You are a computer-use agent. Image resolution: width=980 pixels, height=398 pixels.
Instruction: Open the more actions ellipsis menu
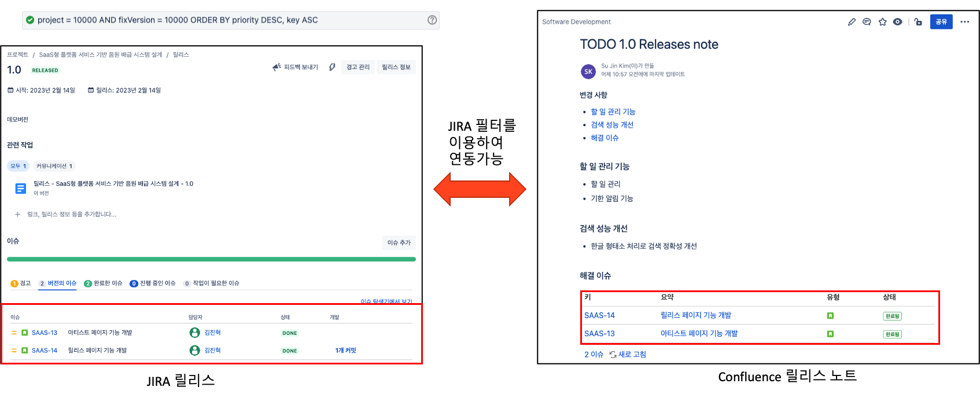pos(964,22)
